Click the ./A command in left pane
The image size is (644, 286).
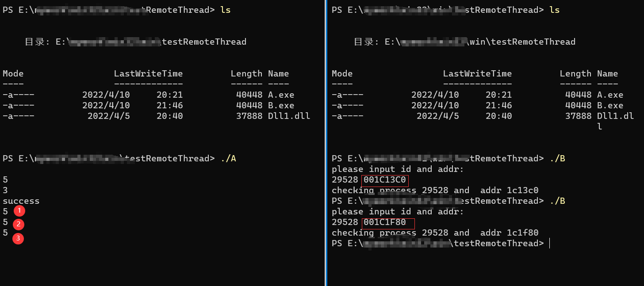tap(228, 159)
